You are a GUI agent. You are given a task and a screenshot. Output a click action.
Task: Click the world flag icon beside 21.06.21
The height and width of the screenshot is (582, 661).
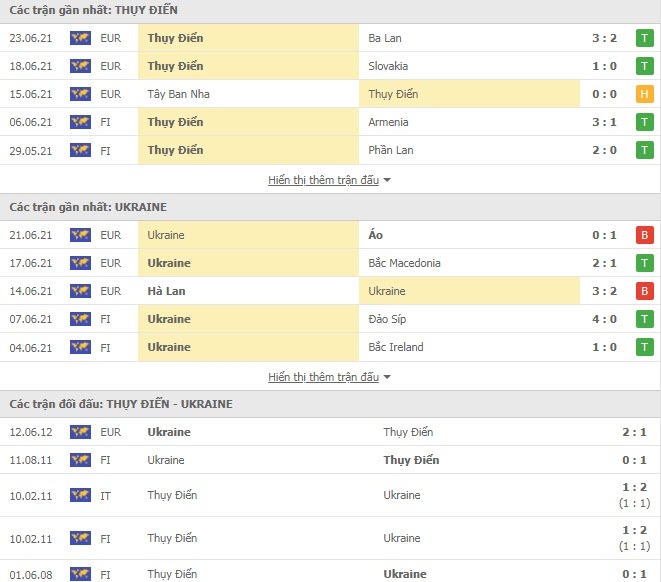(x=80, y=235)
